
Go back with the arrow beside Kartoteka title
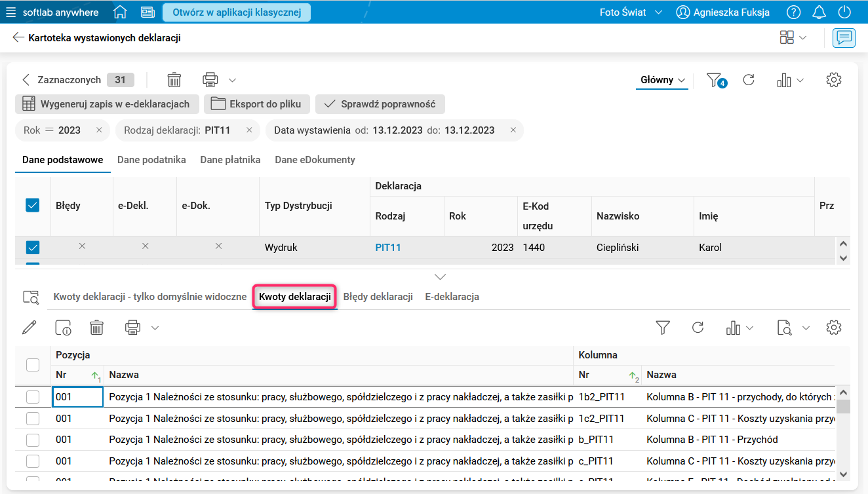[x=18, y=38]
